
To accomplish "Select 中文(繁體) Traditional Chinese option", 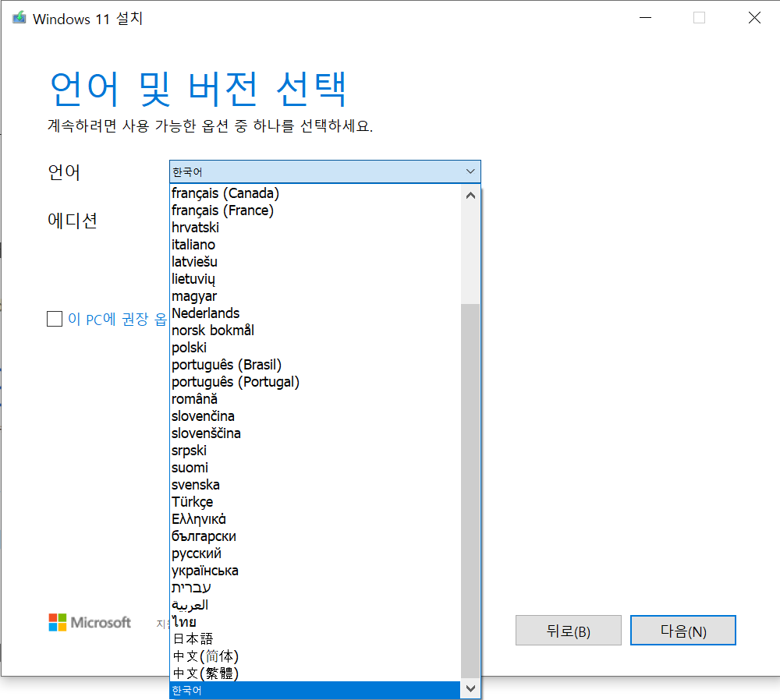I will (x=315, y=673).
